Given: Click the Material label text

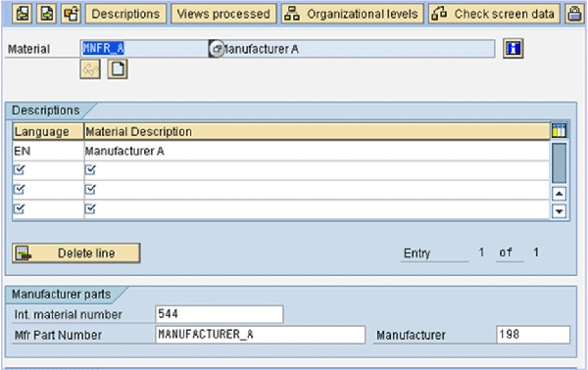Looking at the screenshot, I should click(x=28, y=49).
